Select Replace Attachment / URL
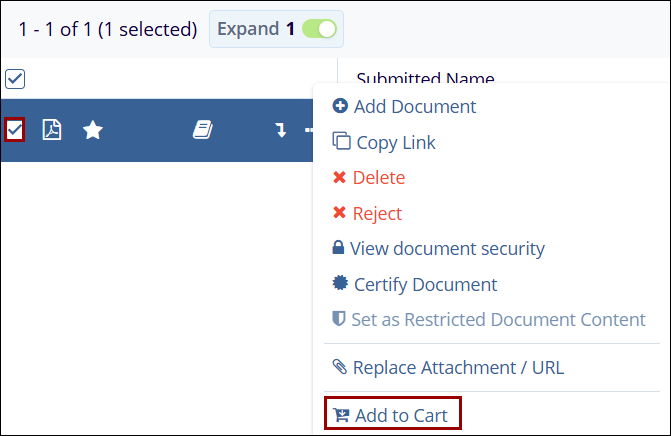Image resolution: width=671 pixels, height=436 pixels. 457,367
